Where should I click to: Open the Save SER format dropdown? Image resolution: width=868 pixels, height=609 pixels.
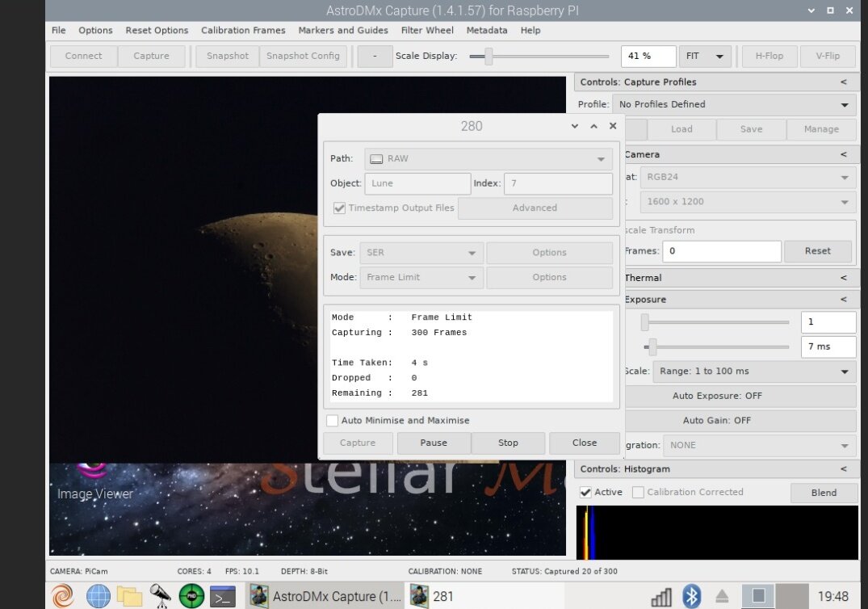pos(421,253)
